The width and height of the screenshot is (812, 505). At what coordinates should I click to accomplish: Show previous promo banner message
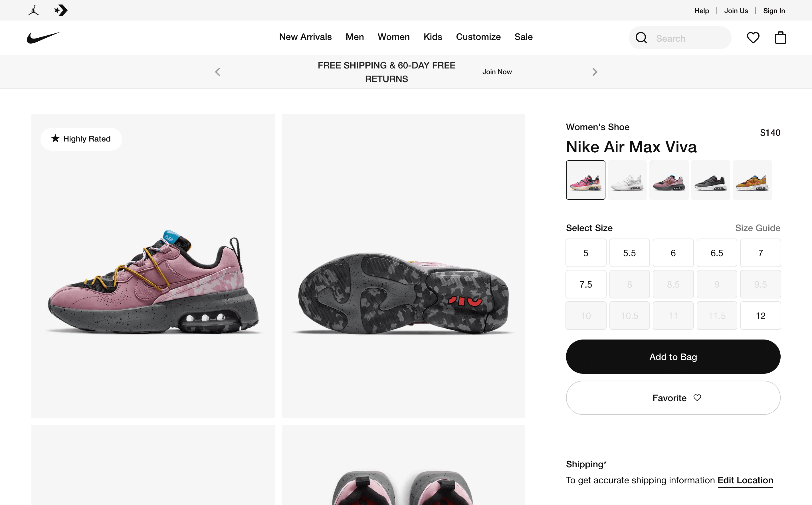point(217,72)
